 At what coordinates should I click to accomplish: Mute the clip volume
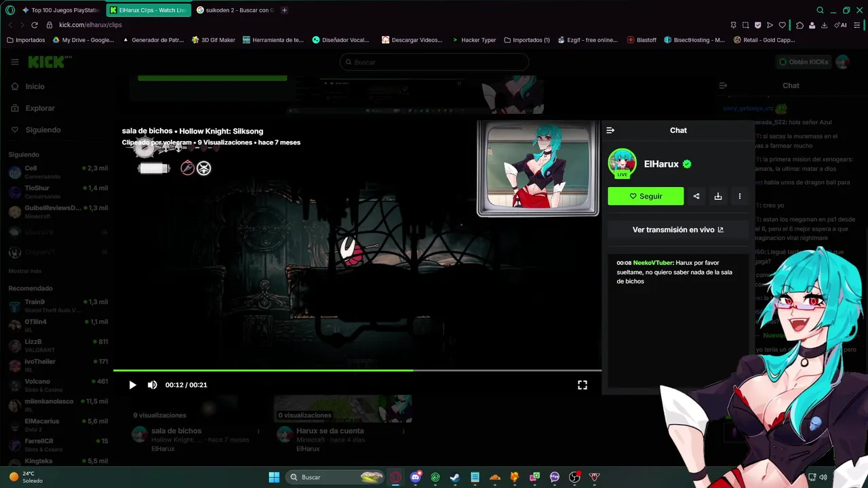pos(152,385)
